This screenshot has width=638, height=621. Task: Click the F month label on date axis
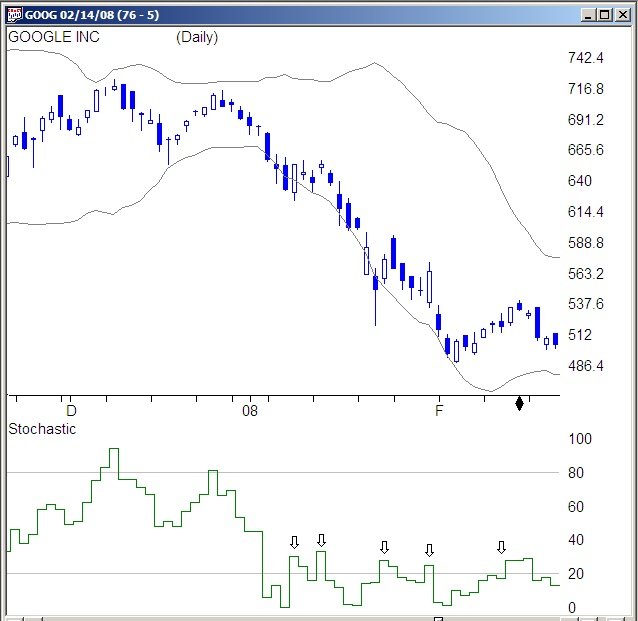coord(437,410)
